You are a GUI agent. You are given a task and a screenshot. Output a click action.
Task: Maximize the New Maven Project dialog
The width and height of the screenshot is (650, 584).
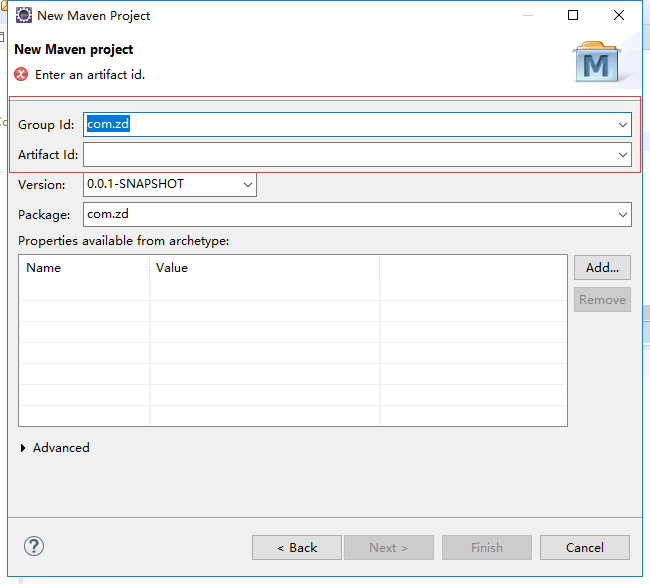[x=573, y=15]
